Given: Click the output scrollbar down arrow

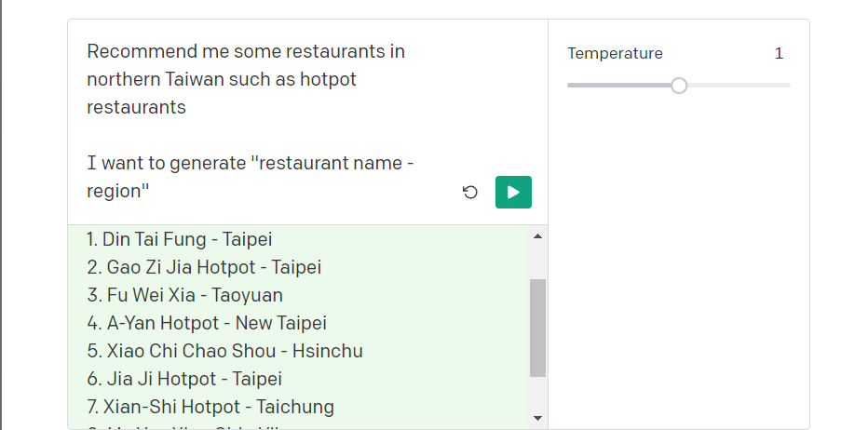Looking at the screenshot, I should pos(537,419).
